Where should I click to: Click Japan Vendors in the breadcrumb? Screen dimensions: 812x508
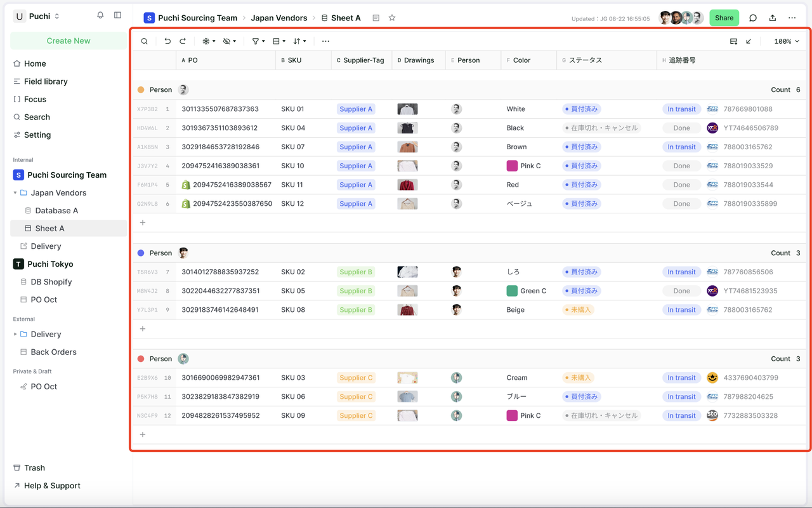[x=278, y=18]
